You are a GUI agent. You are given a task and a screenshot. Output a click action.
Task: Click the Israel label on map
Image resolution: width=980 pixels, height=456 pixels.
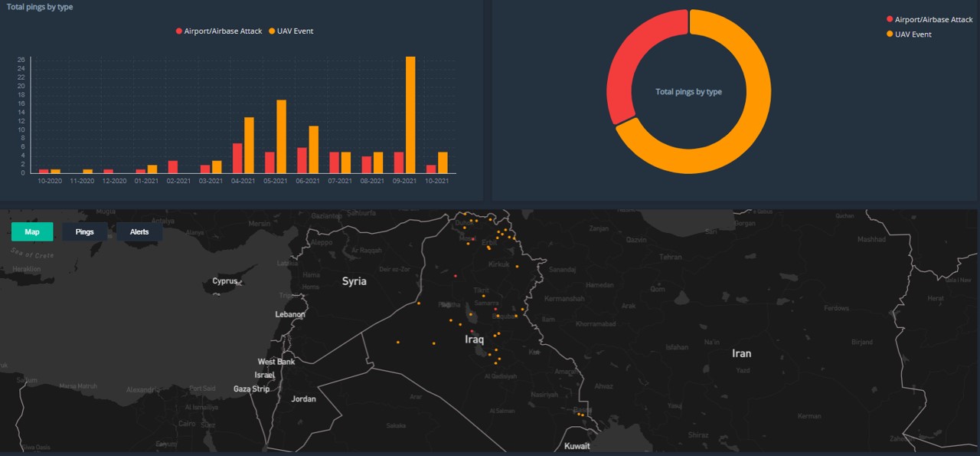point(265,375)
